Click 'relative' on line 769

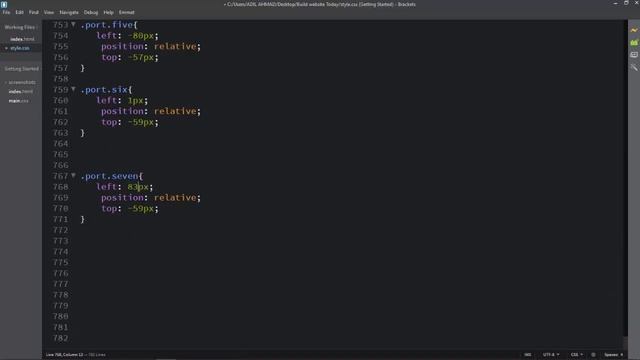(x=175, y=198)
